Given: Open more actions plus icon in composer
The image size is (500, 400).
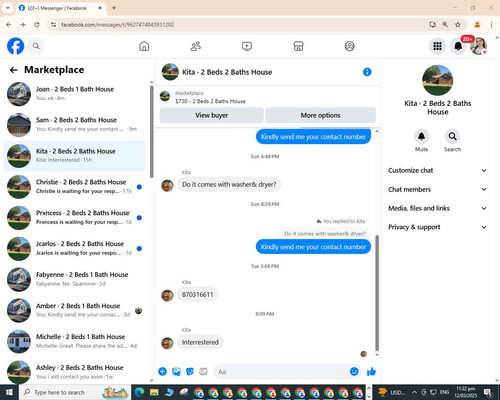Looking at the screenshot, I should (x=162, y=371).
